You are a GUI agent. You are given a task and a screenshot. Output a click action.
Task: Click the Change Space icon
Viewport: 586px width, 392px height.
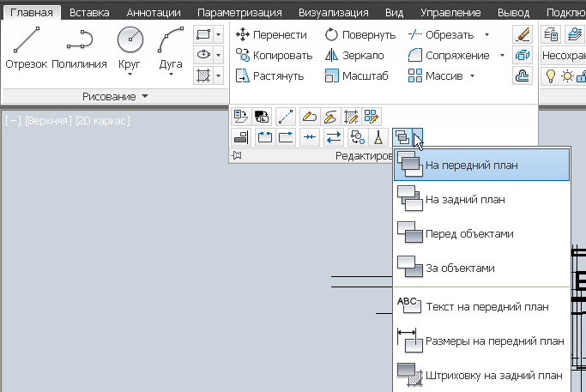262,116
